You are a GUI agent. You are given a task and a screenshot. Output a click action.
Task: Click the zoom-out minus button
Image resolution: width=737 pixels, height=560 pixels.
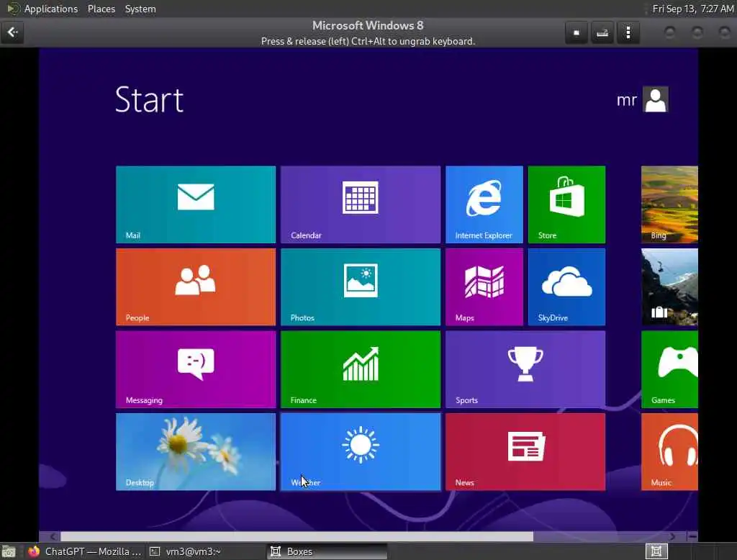[x=692, y=536]
